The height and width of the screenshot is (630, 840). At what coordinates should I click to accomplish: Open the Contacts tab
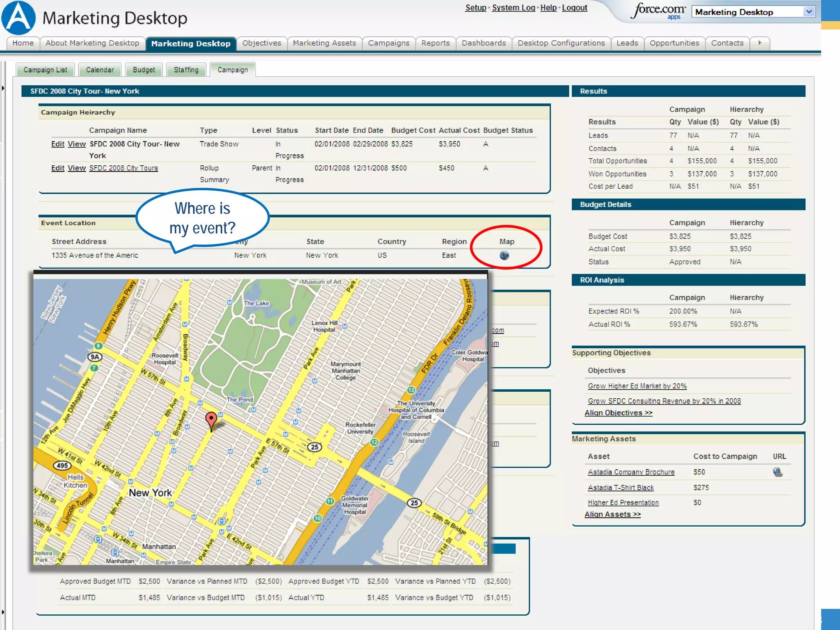coord(727,43)
